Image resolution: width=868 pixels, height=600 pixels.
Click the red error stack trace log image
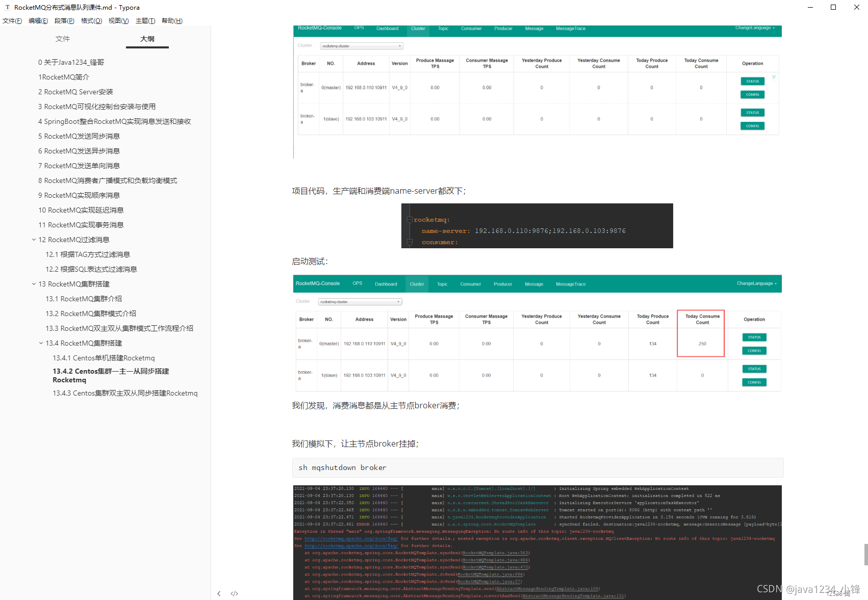(x=538, y=542)
